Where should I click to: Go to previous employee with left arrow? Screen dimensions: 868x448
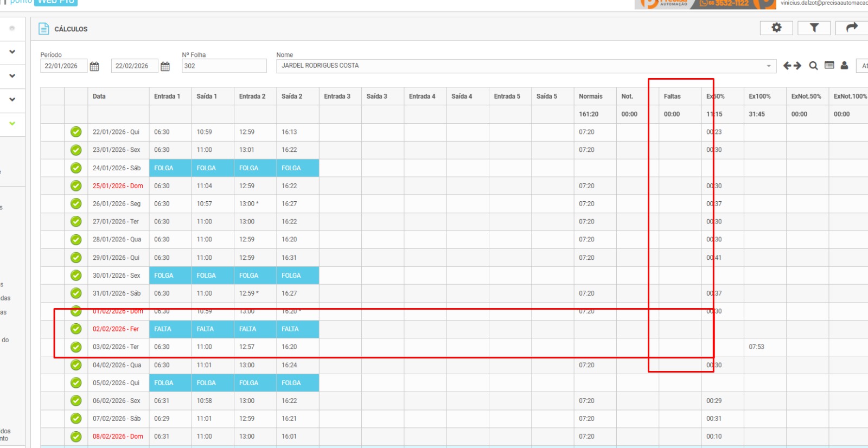[787, 66]
